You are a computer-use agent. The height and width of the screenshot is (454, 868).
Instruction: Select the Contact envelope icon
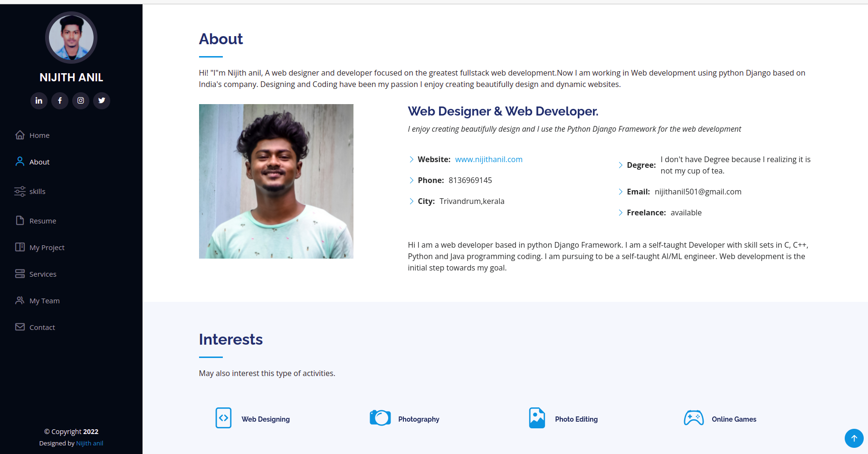(20, 327)
